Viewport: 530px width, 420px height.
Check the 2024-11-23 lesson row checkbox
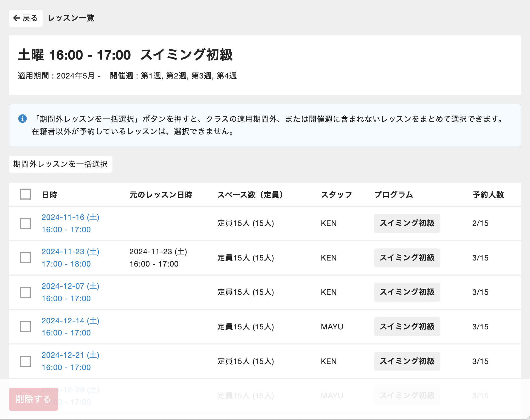(x=25, y=258)
